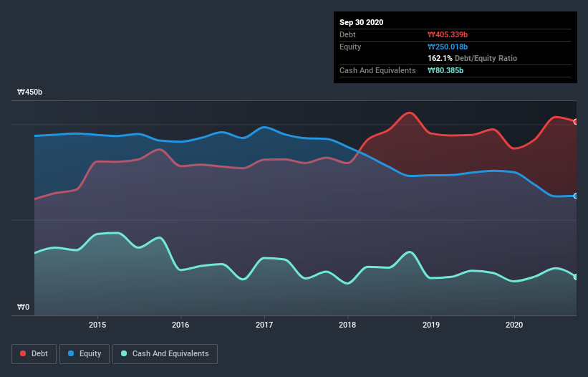Click the ₩80.385b cash value
This screenshot has width=588, height=377.
pyautogui.click(x=445, y=70)
